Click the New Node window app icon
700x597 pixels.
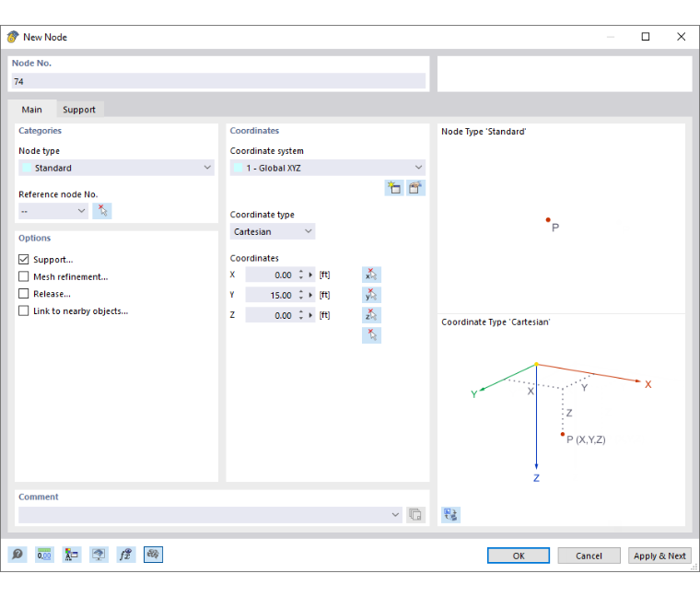(x=13, y=37)
